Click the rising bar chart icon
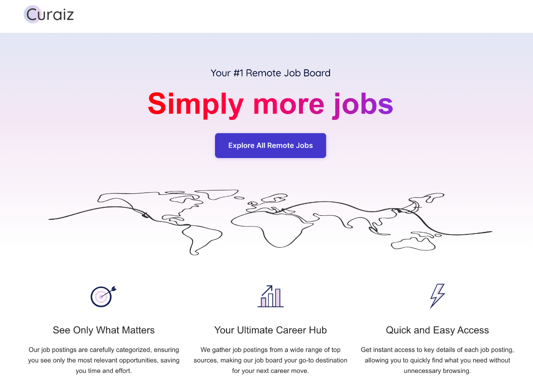 pyautogui.click(x=270, y=296)
